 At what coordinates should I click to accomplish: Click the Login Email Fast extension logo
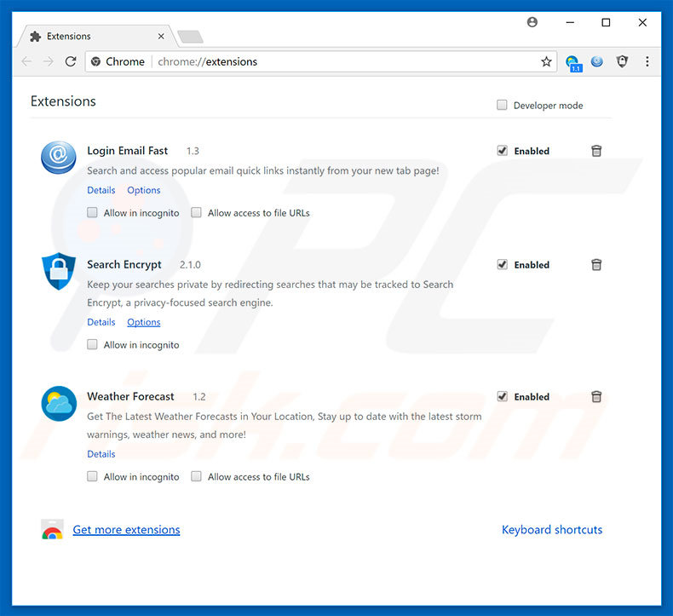tap(59, 157)
